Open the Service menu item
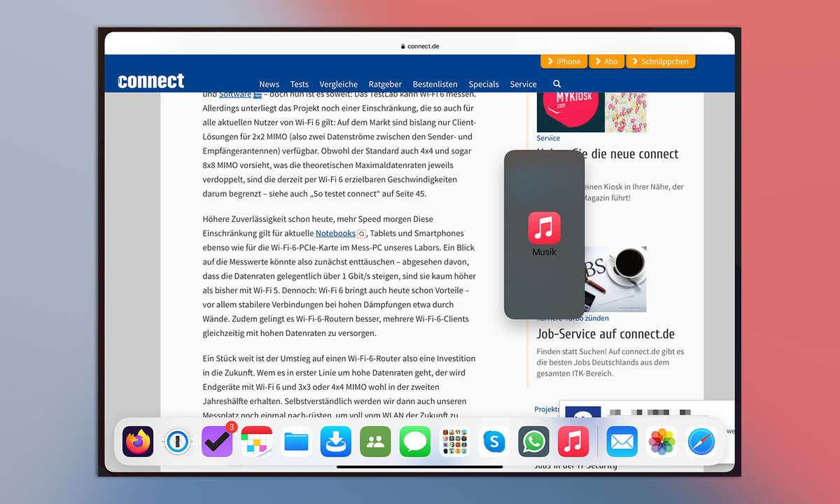The height and width of the screenshot is (504, 840). pos(523,84)
